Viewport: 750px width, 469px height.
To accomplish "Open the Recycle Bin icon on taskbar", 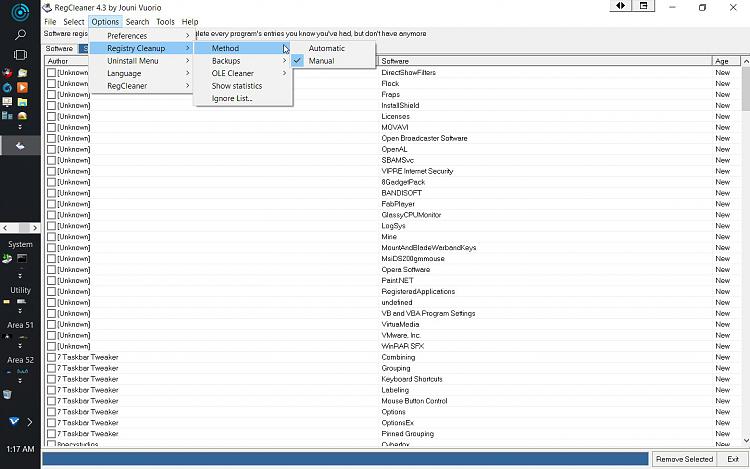I will point(7,394).
